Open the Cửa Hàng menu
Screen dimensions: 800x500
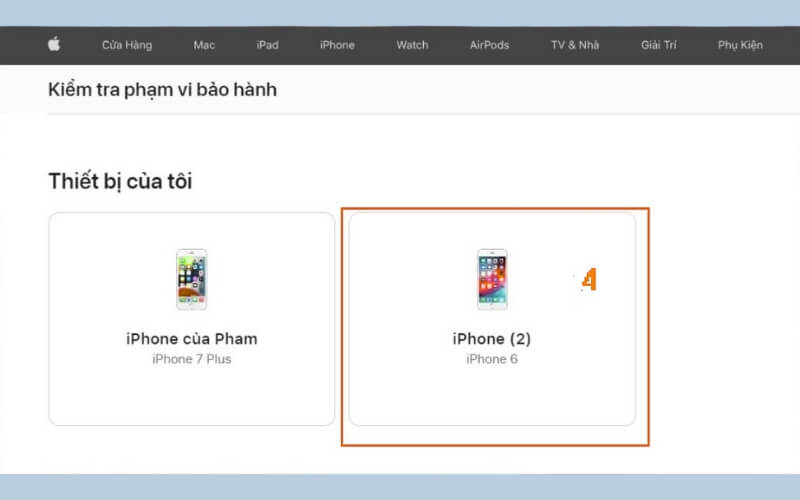click(127, 45)
